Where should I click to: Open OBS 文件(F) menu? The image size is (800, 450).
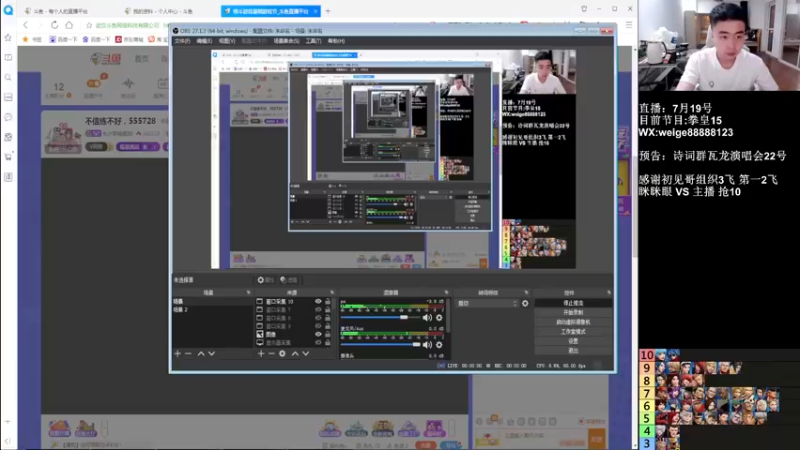[x=182, y=41]
